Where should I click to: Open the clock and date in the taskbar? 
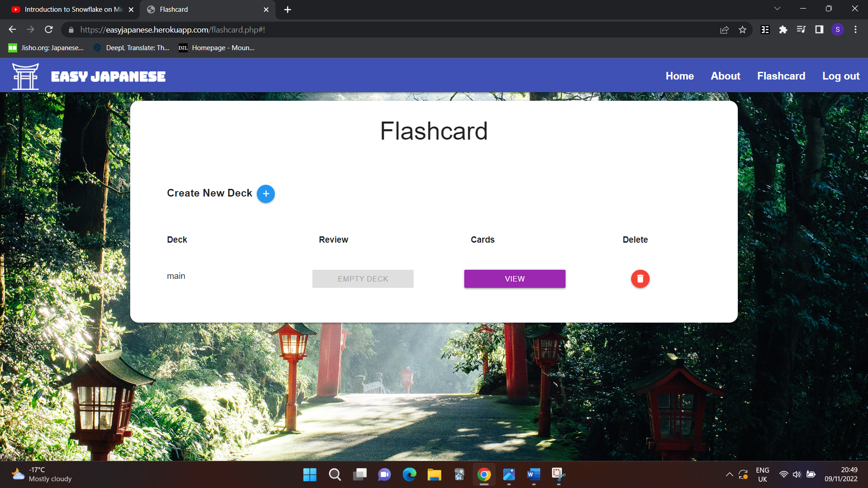point(841,474)
